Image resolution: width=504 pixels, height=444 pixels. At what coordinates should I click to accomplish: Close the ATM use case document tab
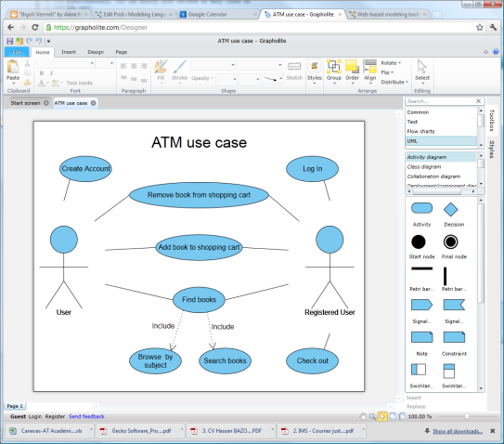pos(93,103)
